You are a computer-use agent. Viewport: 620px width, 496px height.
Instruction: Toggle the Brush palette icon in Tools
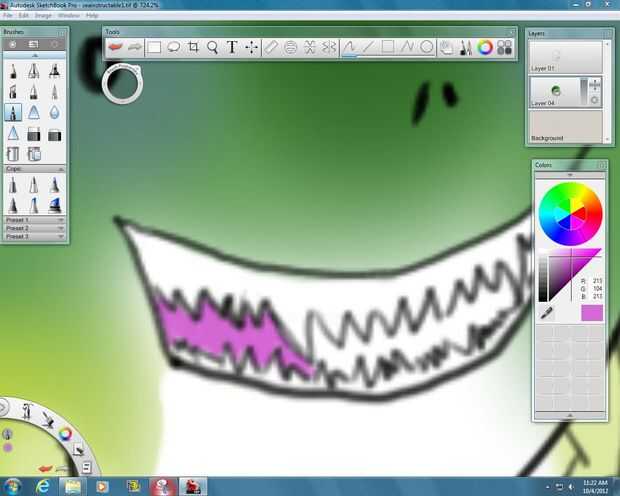click(466, 47)
